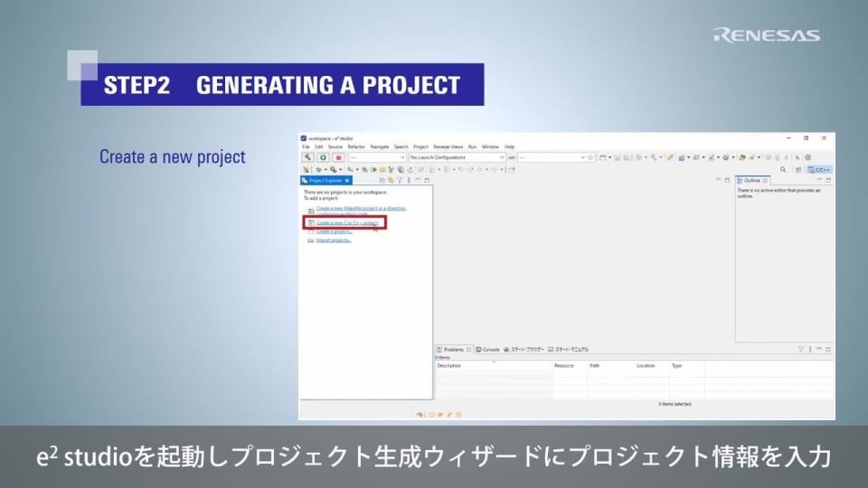The height and width of the screenshot is (488, 868).
Task: Click Collapse All icon in Project Explorer
Action: pyautogui.click(x=382, y=181)
